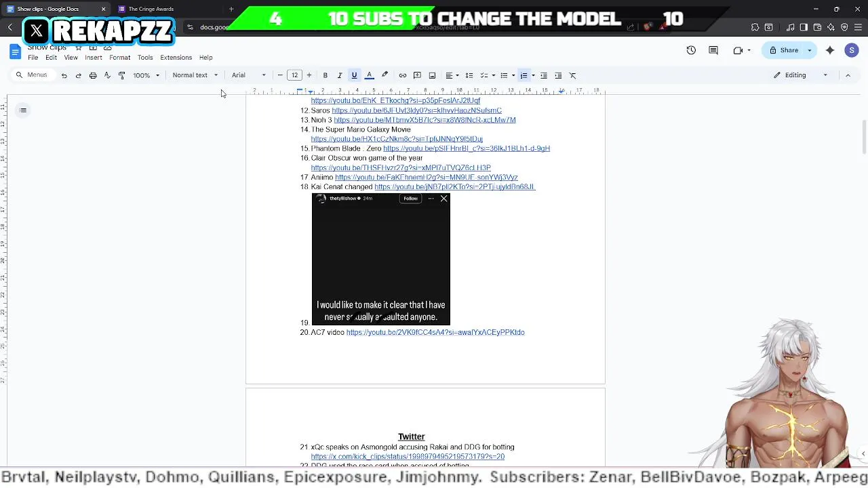This screenshot has height=488, width=868.
Task: Open the highlight color pen tool
Action: [x=384, y=75]
